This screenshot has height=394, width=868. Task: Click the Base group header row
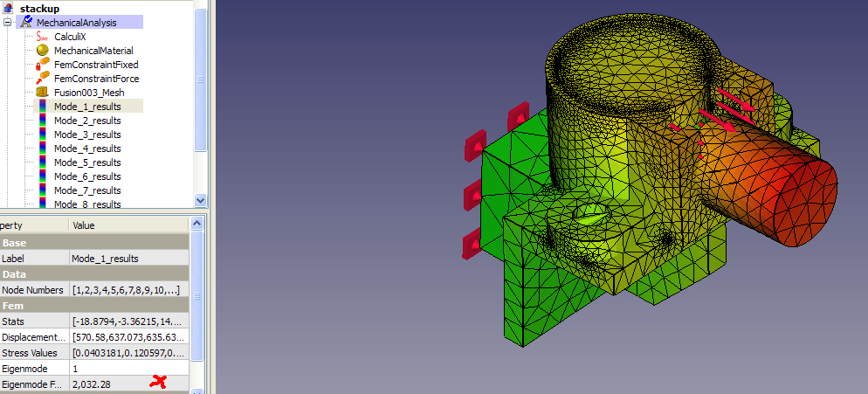point(94,243)
